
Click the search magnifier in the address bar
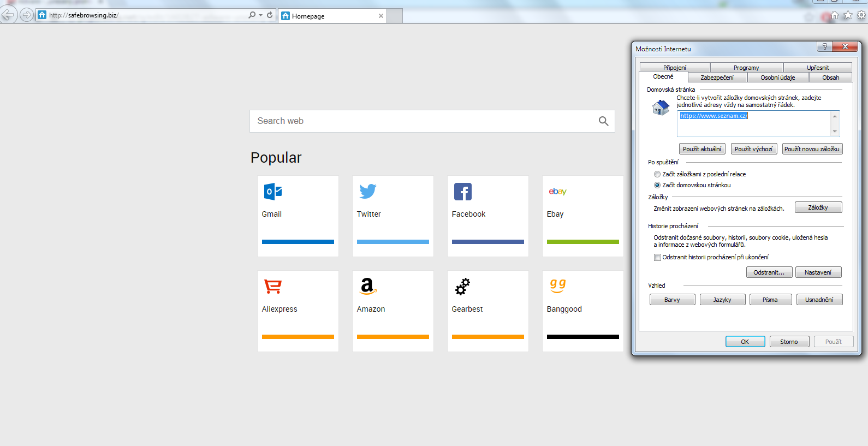pos(252,15)
